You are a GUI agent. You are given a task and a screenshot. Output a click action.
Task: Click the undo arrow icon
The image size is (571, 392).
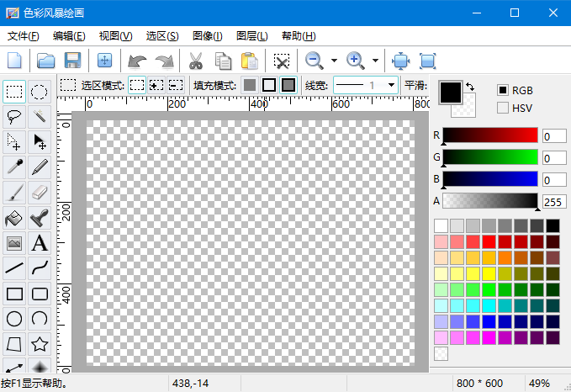(136, 61)
